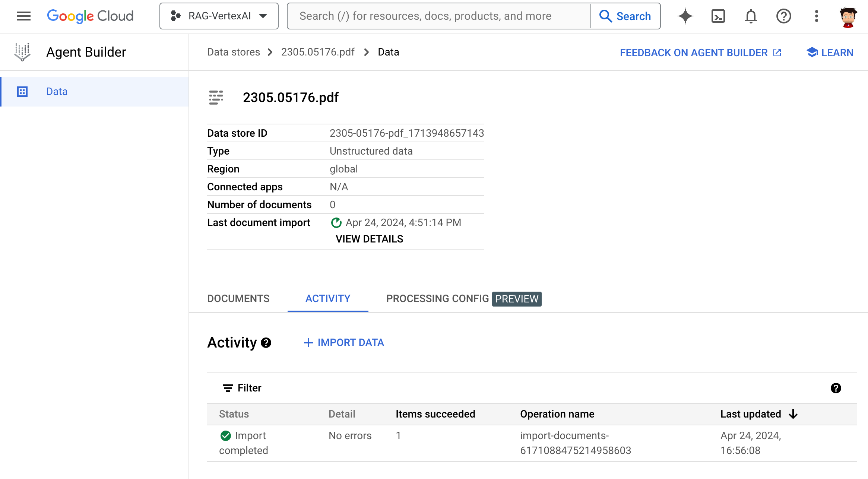This screenshot has width=868, height=479.
Task: Open the help question mark menu
Action: [x=783, y=16]
